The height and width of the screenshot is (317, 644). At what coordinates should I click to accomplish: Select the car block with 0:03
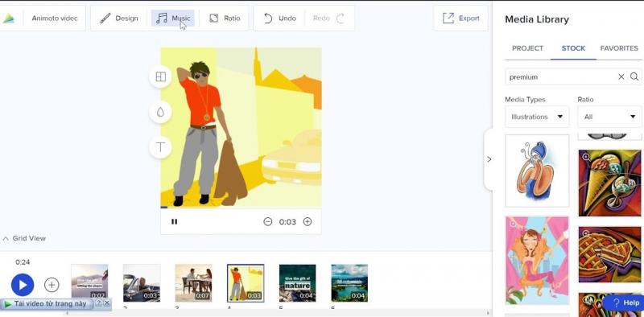coord(142,283)
